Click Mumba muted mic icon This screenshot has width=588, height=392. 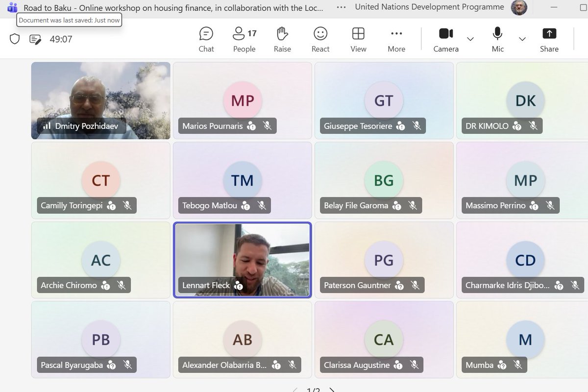click(x=517, y=365)
